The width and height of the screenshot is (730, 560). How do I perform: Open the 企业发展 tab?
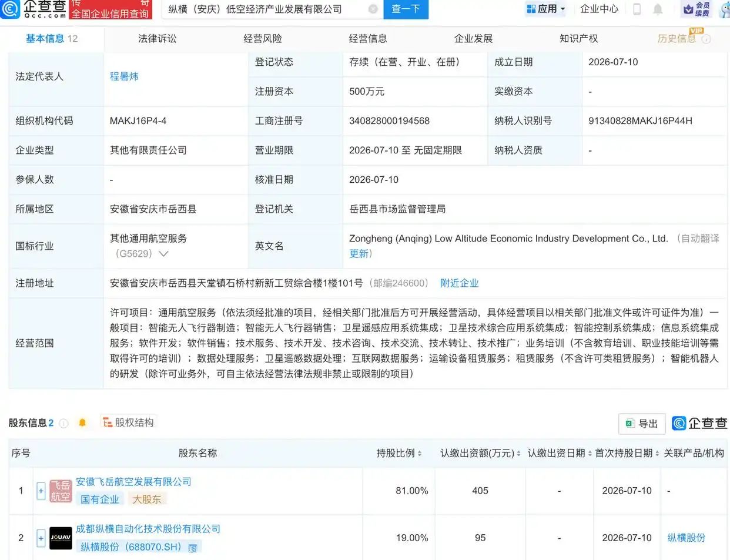pyautogui.click(x=473, y=39)
